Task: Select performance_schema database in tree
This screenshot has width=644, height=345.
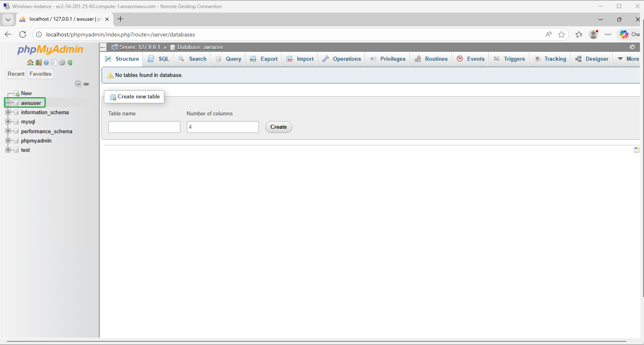Action: 47,131
